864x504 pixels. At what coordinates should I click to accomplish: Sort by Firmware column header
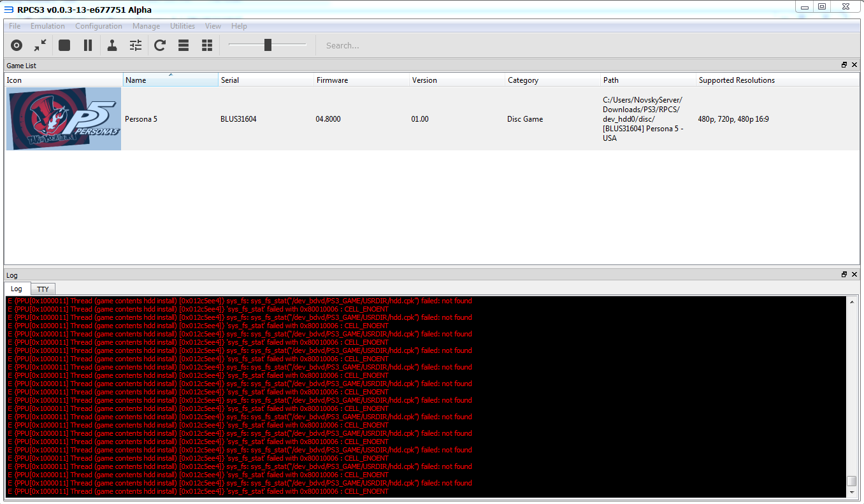point(362,80)
